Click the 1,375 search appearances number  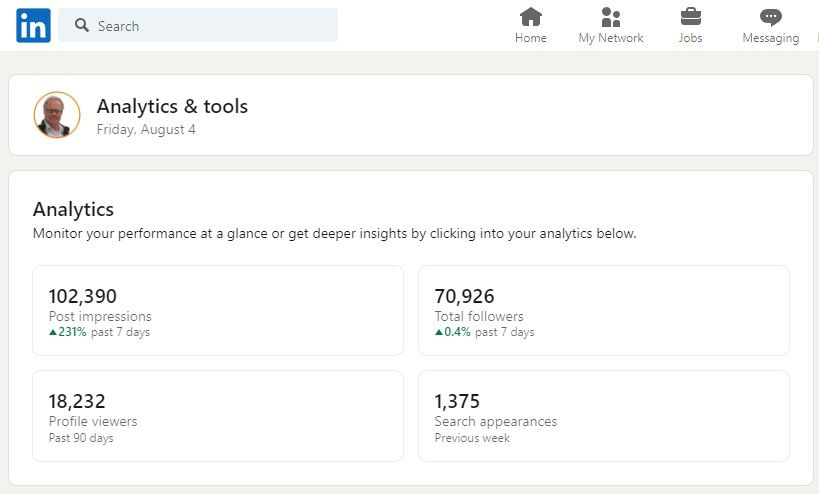[x=457, y=401]
